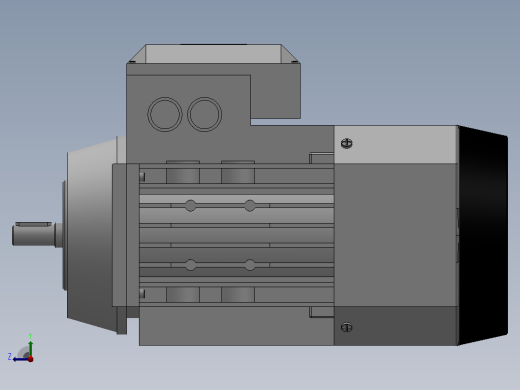
Task: Select the right cable entry hole on terminal box
Action: (205, 114)
